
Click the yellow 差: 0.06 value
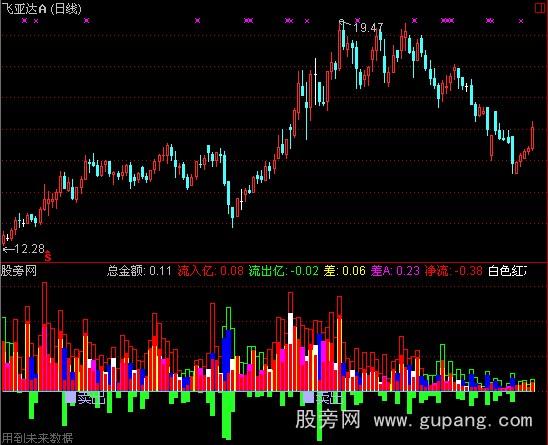345,271
